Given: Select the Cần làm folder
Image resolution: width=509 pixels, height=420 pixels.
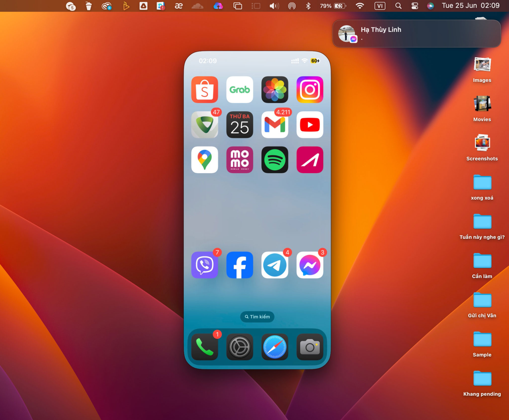Looking at the screenshot, I should (x=482, y=266).
